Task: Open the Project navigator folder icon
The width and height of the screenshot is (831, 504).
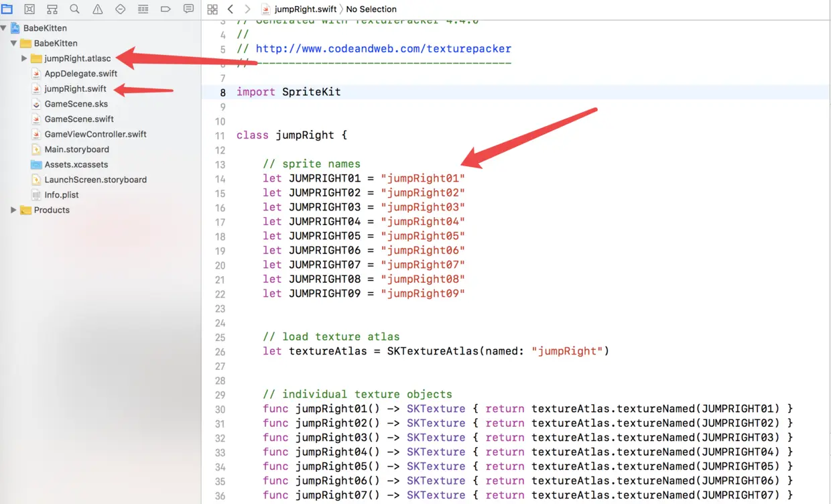Action: click(7, 9)
